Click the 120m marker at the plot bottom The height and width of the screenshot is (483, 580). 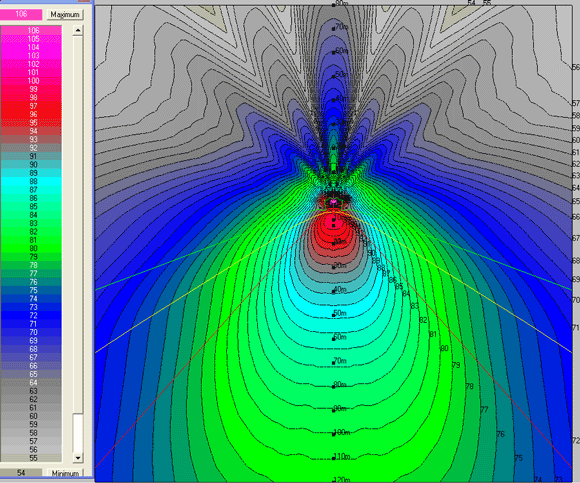pos(341,480)
